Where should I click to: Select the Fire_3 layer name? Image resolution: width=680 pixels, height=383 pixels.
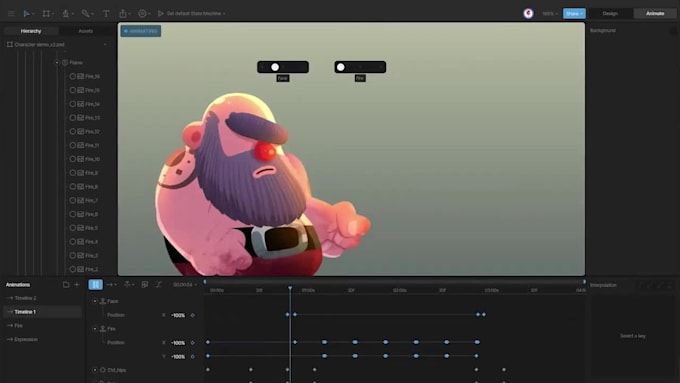tap(92, 255)
